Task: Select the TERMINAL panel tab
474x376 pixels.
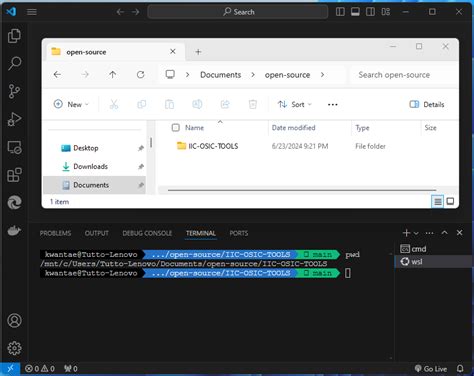Action: (x=201, y=233)
